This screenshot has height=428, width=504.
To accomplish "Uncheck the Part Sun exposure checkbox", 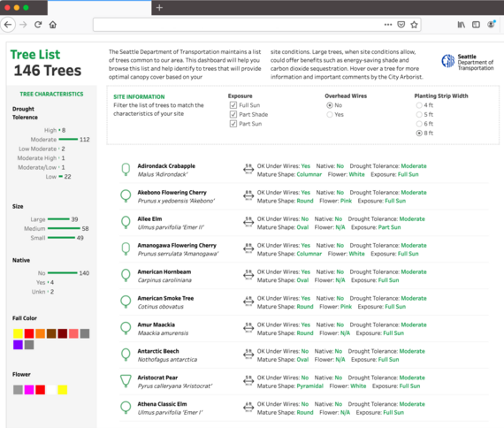I will point(233,124).
